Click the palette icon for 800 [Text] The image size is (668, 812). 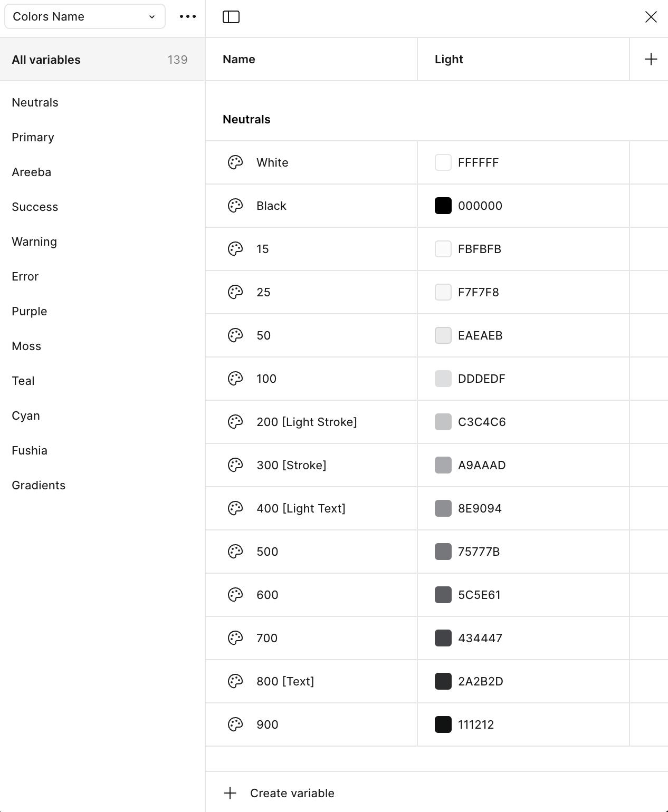pos(235,681)
